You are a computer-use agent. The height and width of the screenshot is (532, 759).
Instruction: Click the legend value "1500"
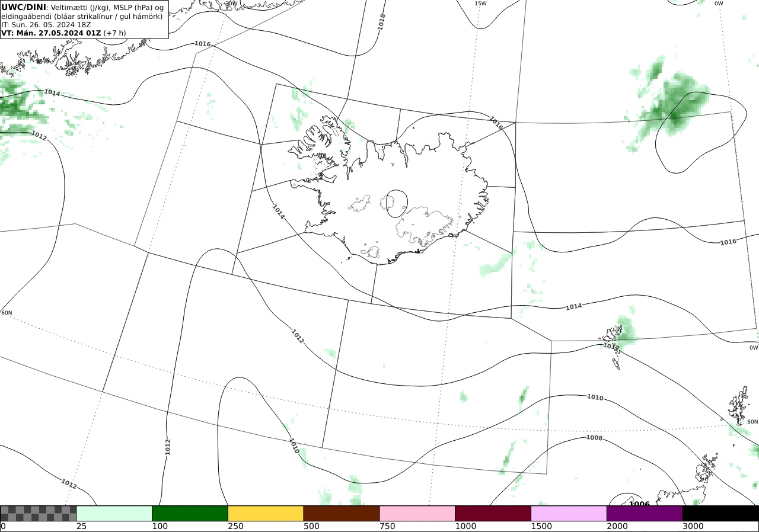(541, 526)
